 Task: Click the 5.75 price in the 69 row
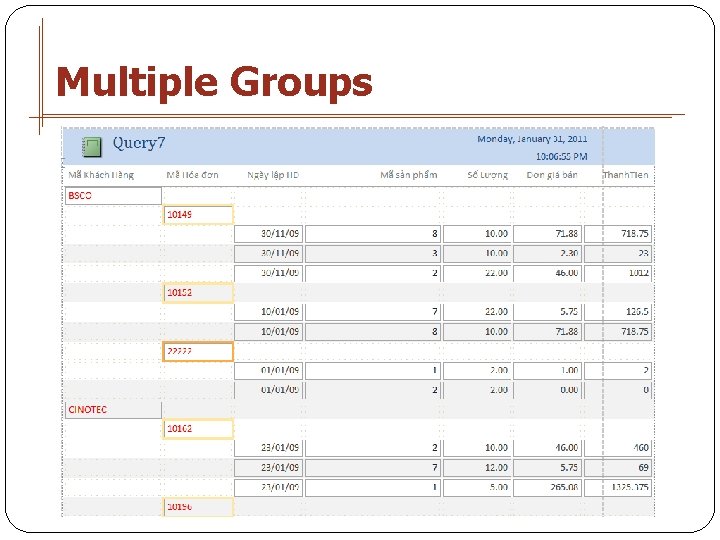click(547, 468)
